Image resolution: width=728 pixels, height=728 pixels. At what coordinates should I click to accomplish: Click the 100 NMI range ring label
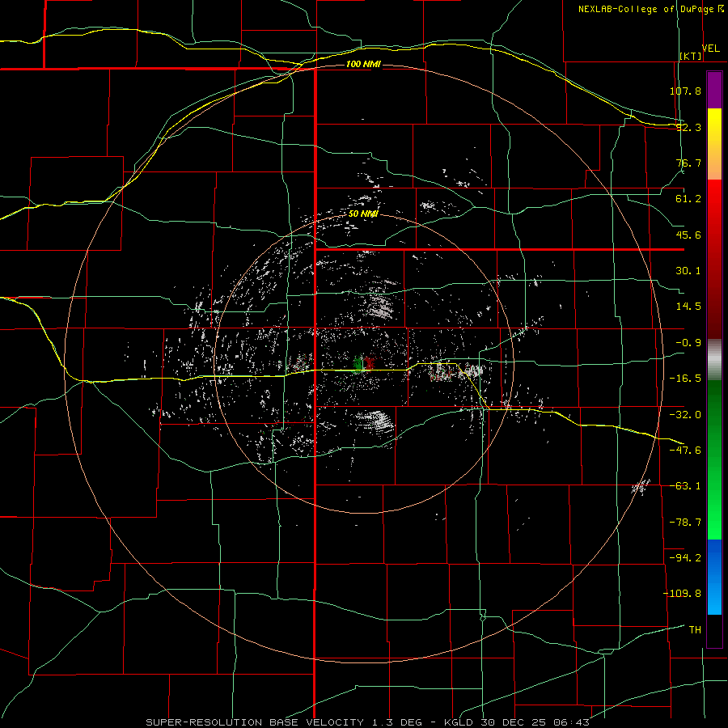363,64
